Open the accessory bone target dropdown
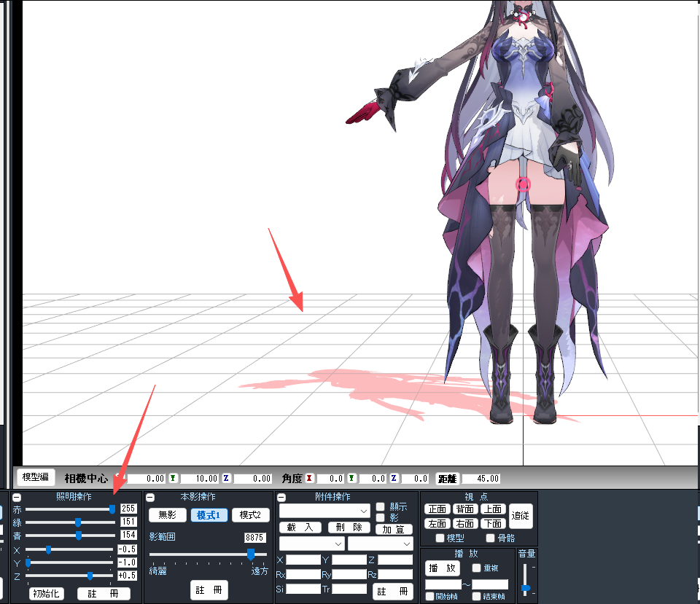Image resolution: width=700 pixels, height=604 pixels. [x=381, y=544]
